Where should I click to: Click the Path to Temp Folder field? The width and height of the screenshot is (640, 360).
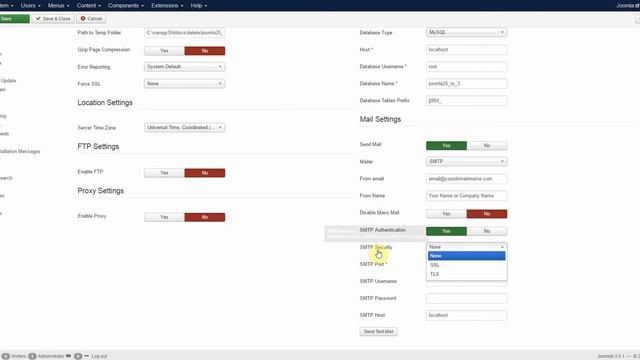coord(184,33)
